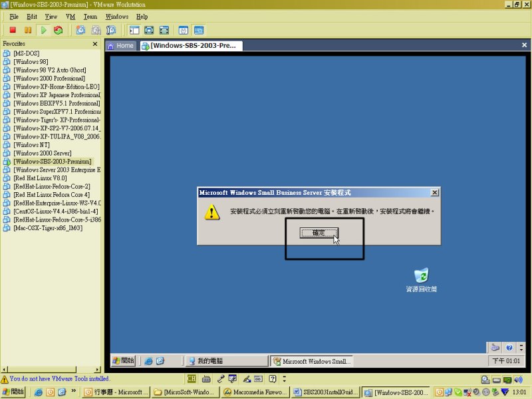
Task: Open the Team menu
Action: (90, 17)
